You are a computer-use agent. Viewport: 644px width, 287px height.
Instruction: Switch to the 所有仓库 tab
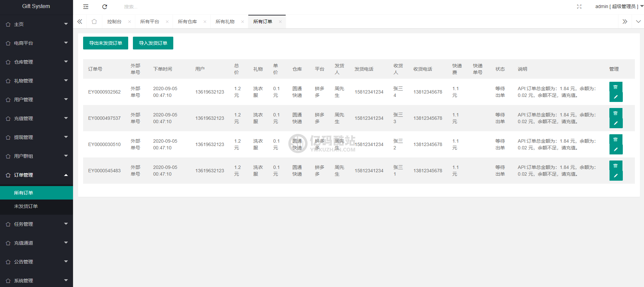(187, 22)
